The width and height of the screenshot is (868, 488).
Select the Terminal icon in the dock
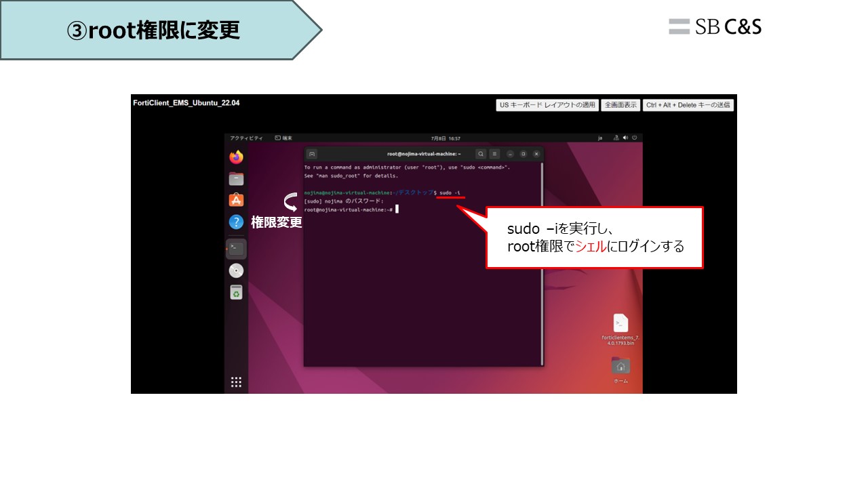[236, 248]
